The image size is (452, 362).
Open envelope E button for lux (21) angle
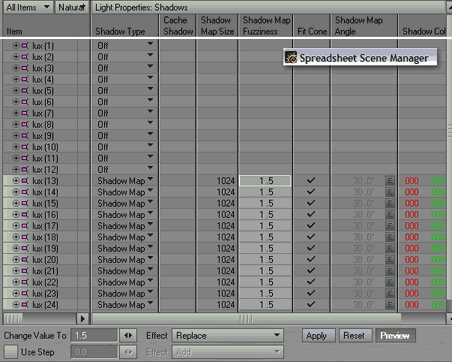390,271
